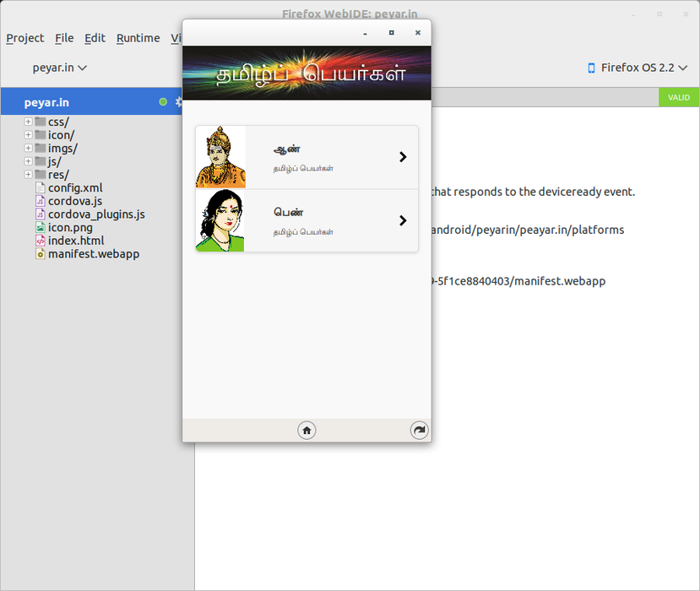This screenshot has height=591, width=700.
Task: Click the green status dot beside peyar.in
Action: 163,102
